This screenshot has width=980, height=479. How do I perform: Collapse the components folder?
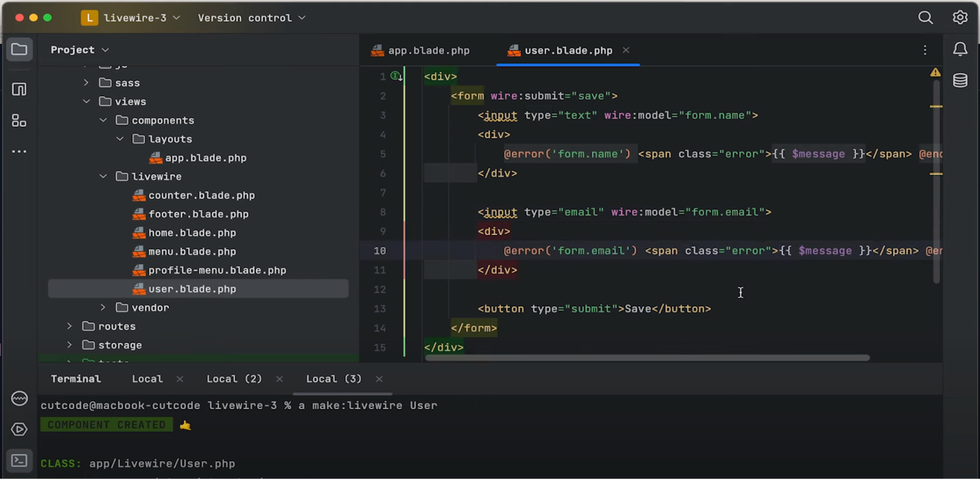pos(103,120)
